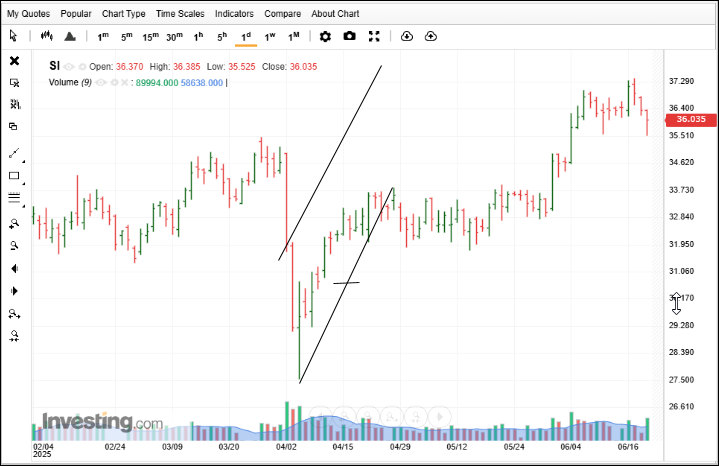Click the Volume (9) indicator label

pyautogui.click(x=70, y=83)
